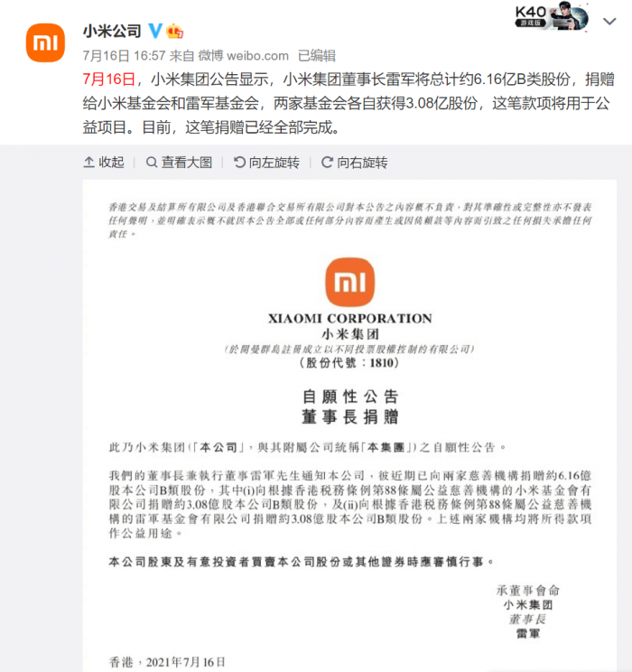The height and width of the screenshot is (672, 632).
Task: Click the 已编辑 edited label
Action: tap(317, 56)
